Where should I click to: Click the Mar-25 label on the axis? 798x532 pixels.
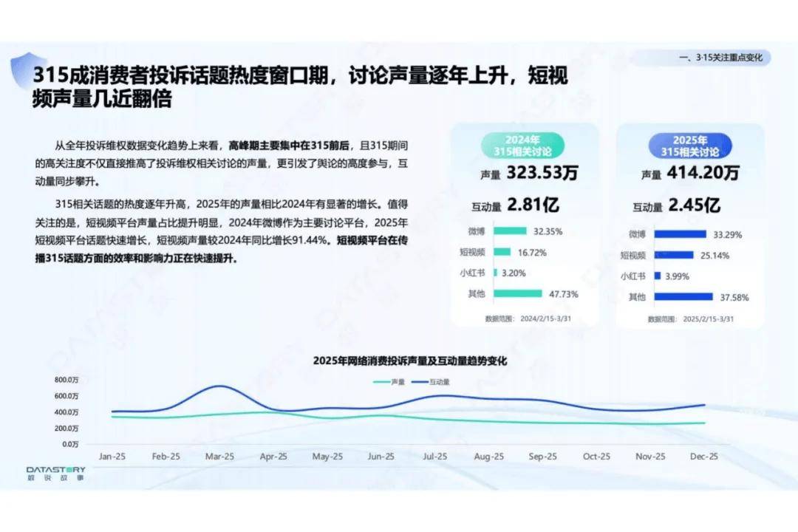pos(219,457)
